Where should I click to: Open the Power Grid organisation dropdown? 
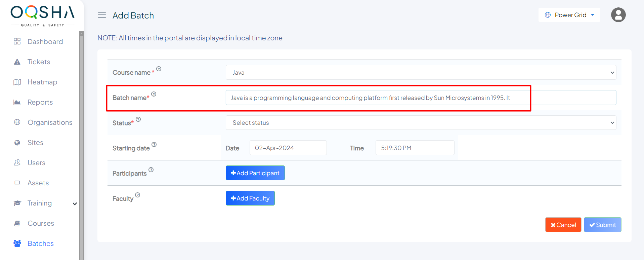pyautogui.click(x=569, y=15)
